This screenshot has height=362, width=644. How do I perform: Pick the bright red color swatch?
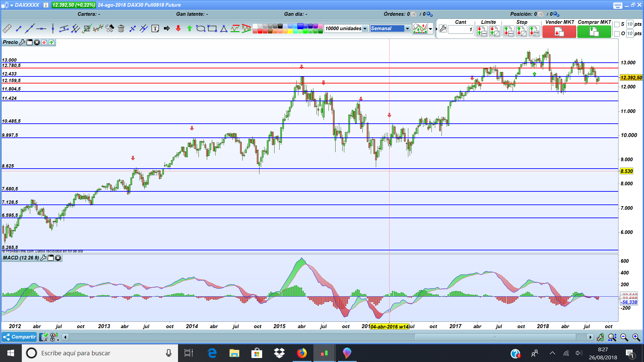pyautogui.click(x=260, y=31)
